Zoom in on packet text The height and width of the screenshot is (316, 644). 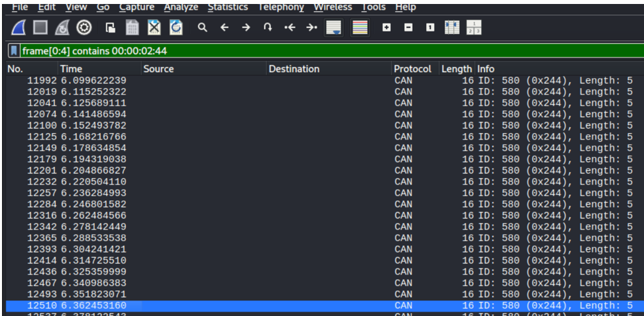388,28
